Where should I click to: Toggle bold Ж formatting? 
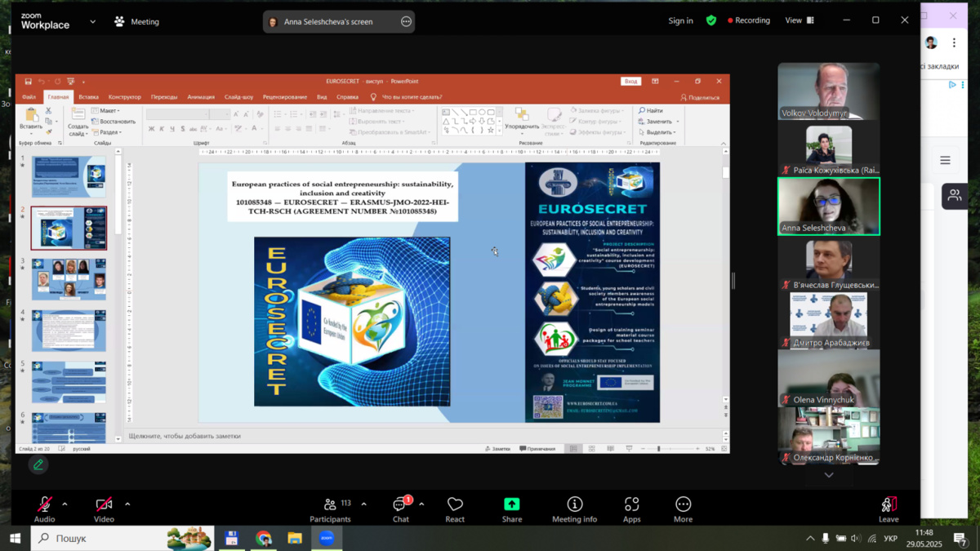pyautogui.click(x=152, y=129)
